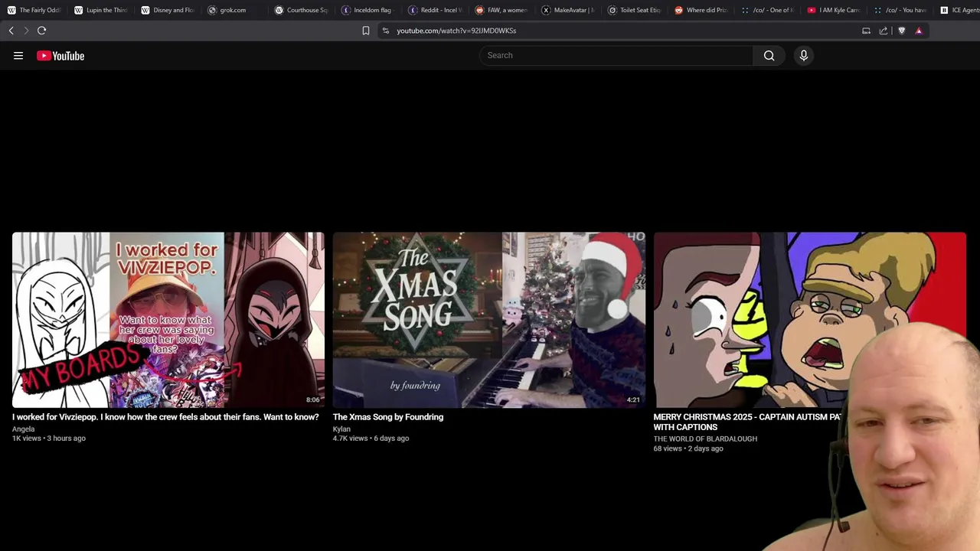980x551 pixels.
Task: Open 'I worked for Vivziepop' video title
Action: pos(165,417)
